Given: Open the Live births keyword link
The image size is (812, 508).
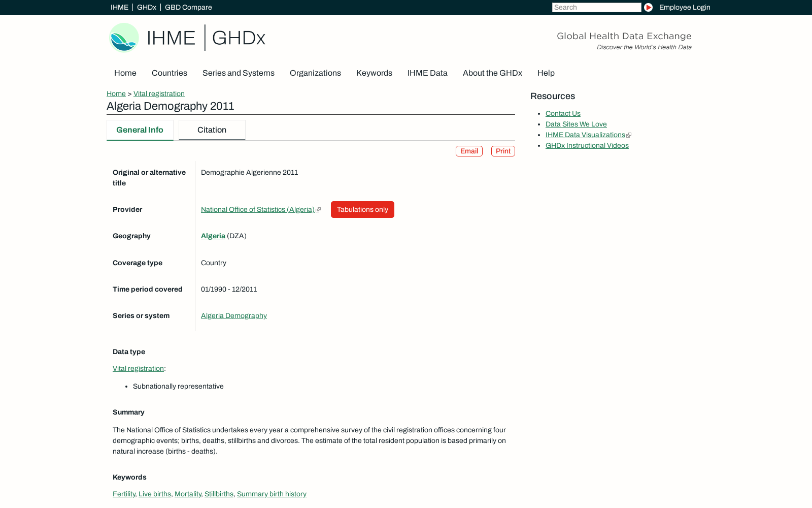Looking at the screenshot, I should click(x=155, y=494).
